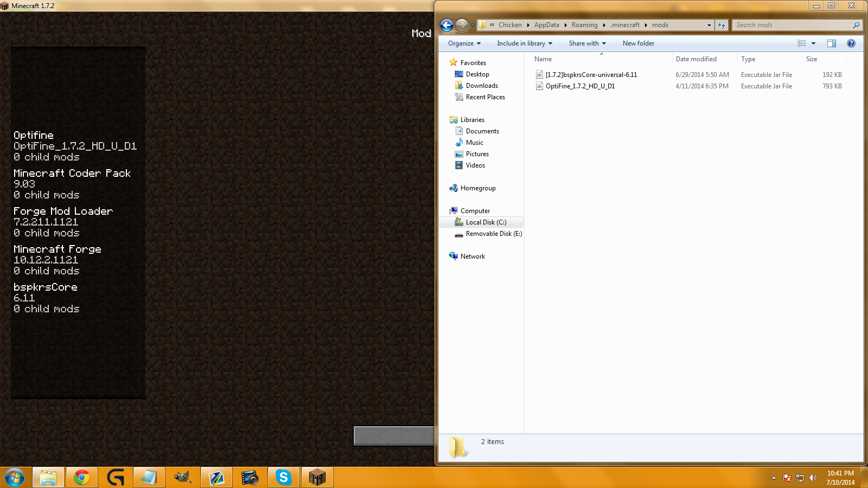Expand the .minecraft breadcrumb arrow
This screenshot has width=868, height=488.
(x=646, y=25)
